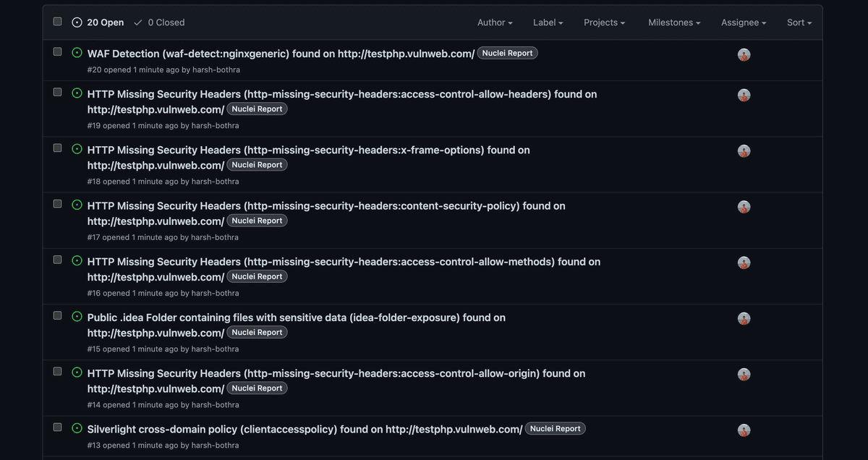Click the open status icon on issue #18
Screen dimensions: 868x460
(x=77, y=150)
